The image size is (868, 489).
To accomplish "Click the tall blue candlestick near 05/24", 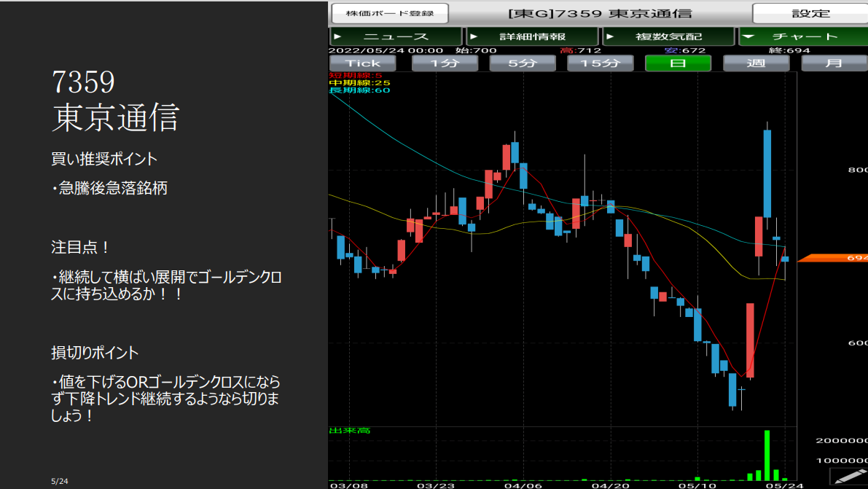I will pos(767,173).
